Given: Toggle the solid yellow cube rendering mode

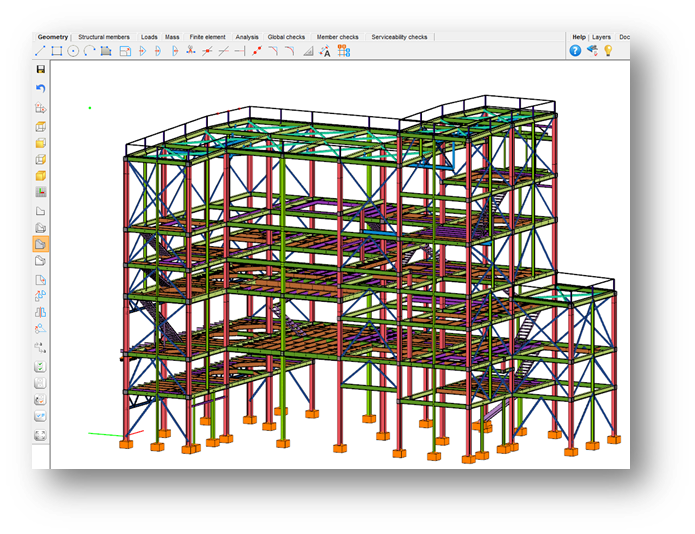Looking at the screenshot, I should (x=41, y=175).
